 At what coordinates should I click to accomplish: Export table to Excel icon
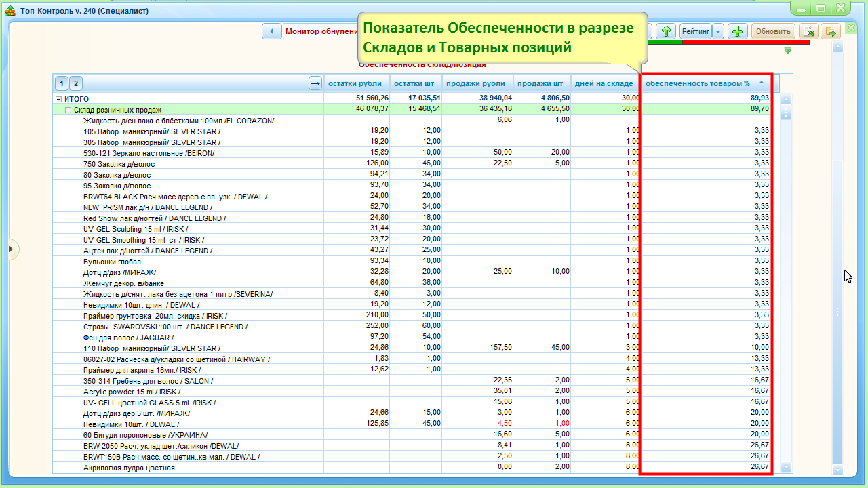point(809,31)
